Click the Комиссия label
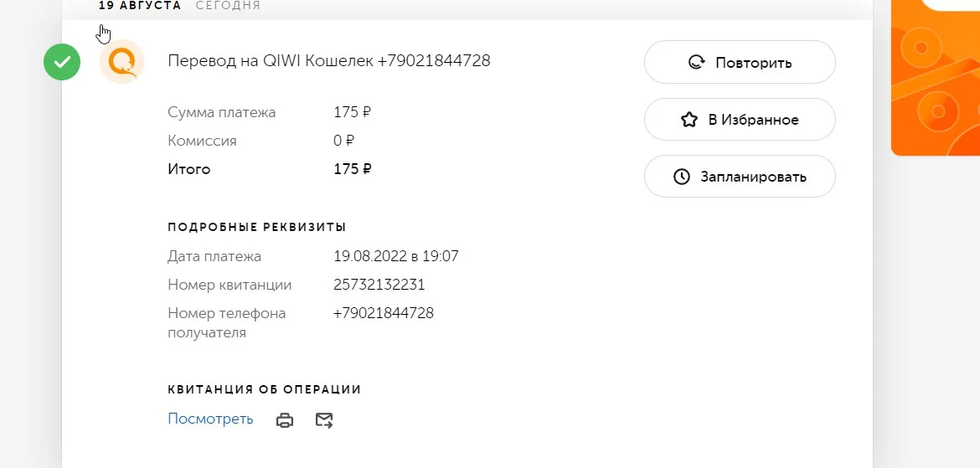The width and height of the screenshot is (980, 468). [202, 141]
